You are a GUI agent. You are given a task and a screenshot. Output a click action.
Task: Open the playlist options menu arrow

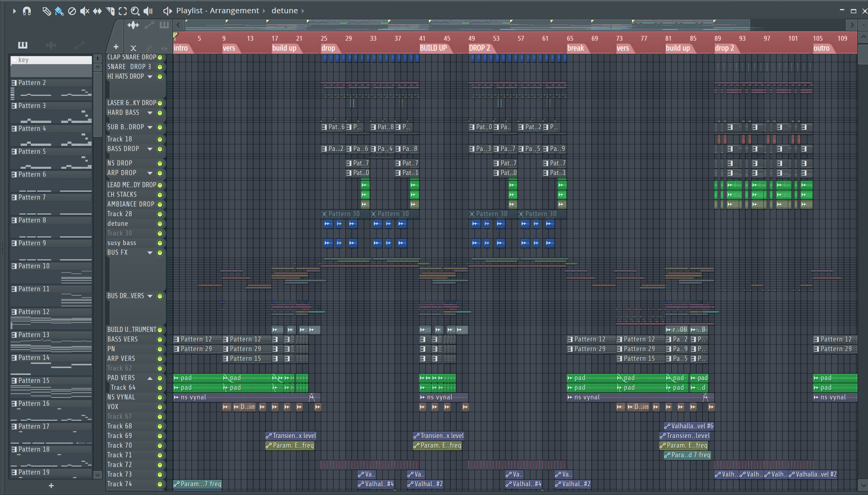point(14,11)
